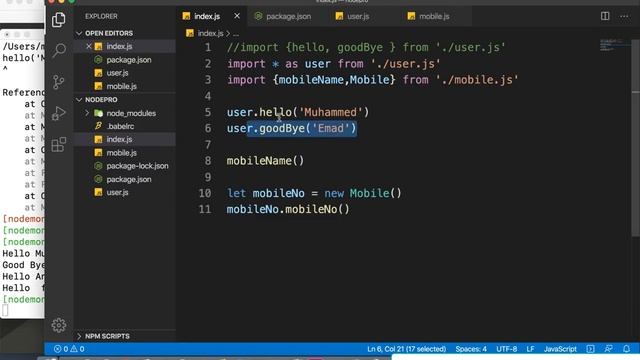Open the Extensions view
640x360 pixels.
[59, 144]
